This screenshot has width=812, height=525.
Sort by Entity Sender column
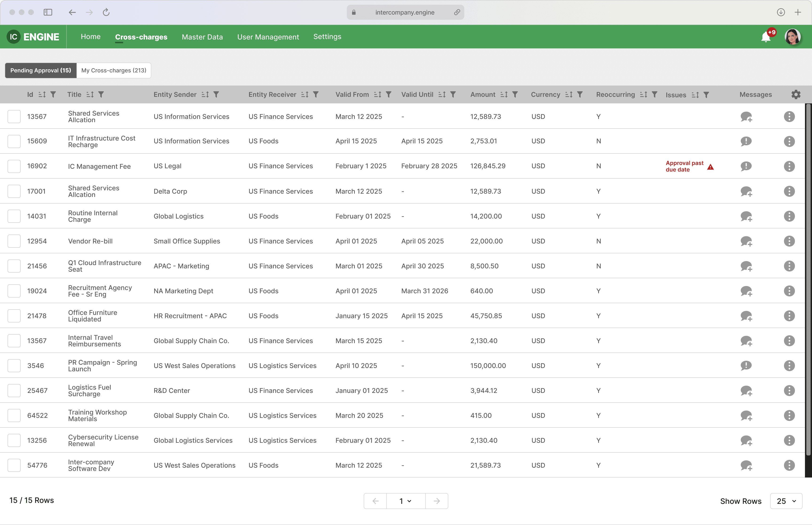click(x=205, y=94)
